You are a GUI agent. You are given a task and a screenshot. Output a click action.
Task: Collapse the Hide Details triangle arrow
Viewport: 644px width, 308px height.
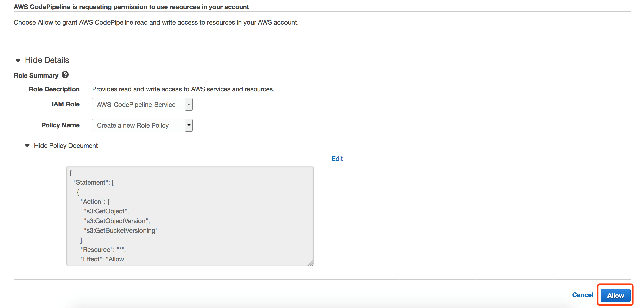click(x=18, y=60)
